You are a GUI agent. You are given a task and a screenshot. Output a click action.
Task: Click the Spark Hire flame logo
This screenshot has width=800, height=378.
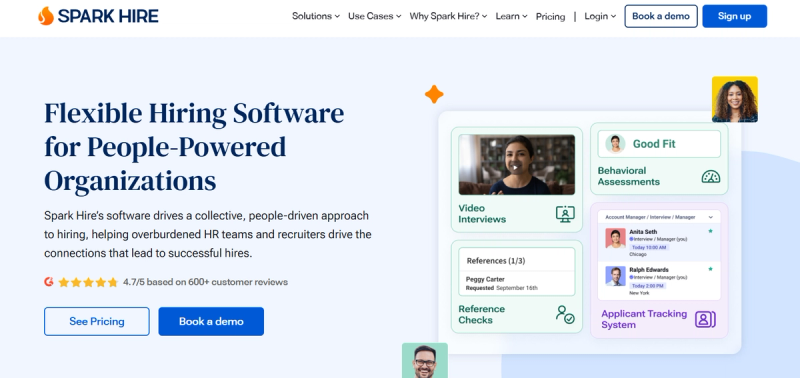click(46, 16)
